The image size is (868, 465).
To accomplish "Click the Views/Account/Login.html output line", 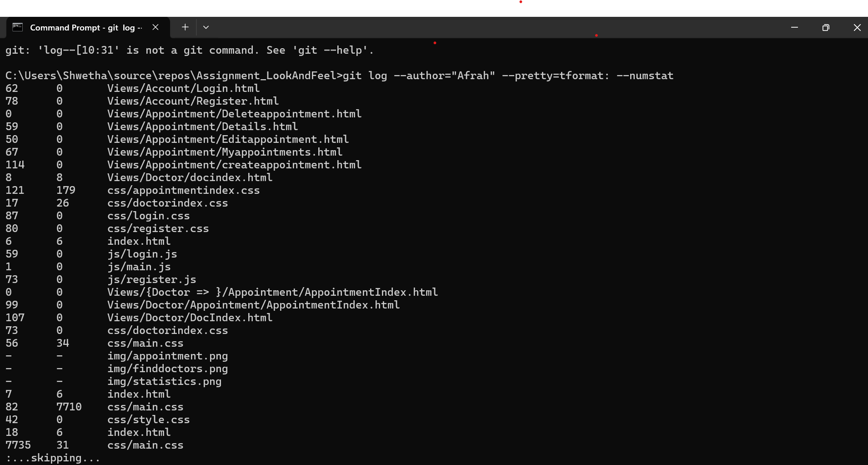I will tap(183, 88).
